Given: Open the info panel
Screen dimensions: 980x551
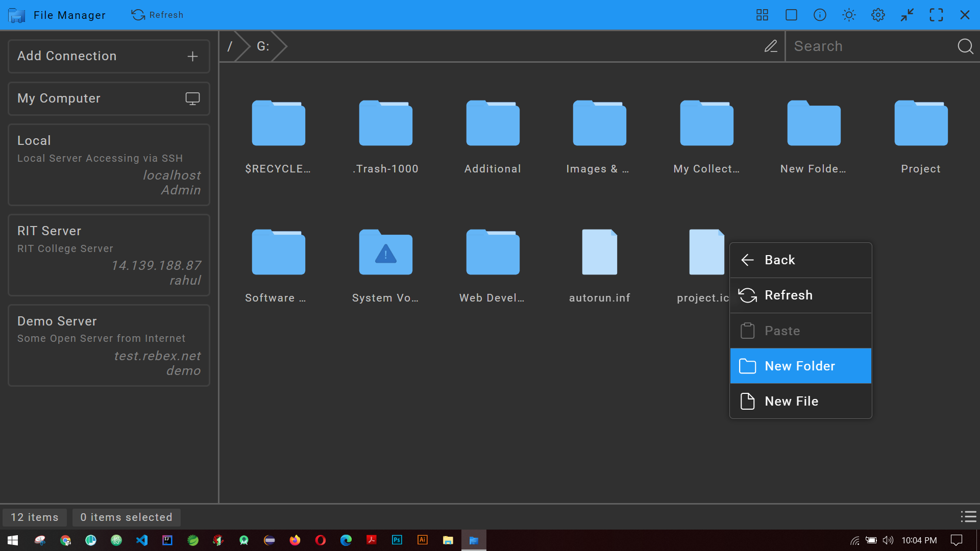Looking at the screenshot, I should [x=820, y=15].
